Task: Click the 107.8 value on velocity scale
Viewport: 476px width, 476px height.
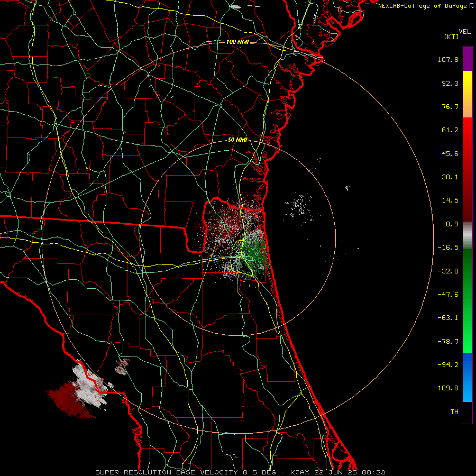Action: tap(448, 59)
